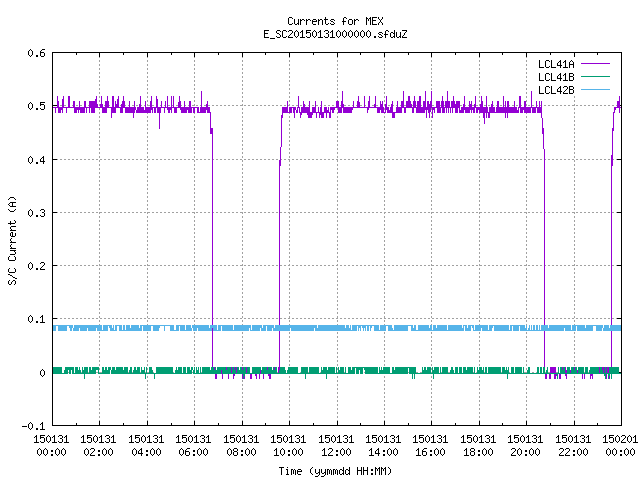Click the 0.4 y-axis tick value
The height and width of the screenshot is (480, 640).
click(36, 160)
